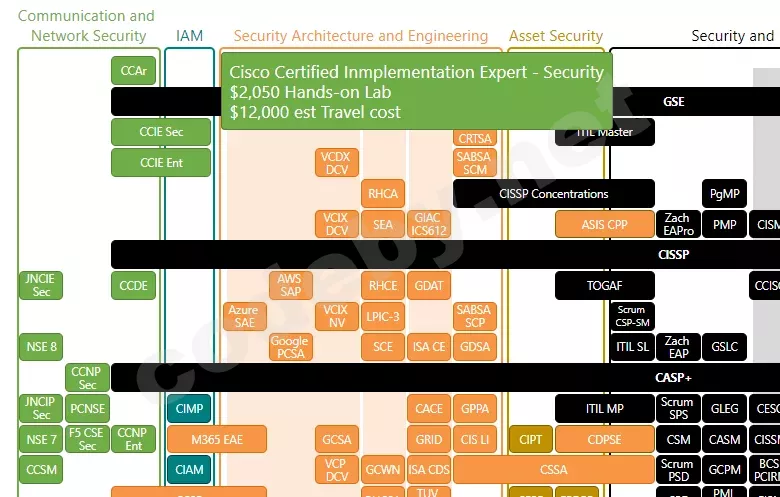Viewport: 780px width, 497px height.
Task: Click the GLEG certification box
Action: (724, 408)
